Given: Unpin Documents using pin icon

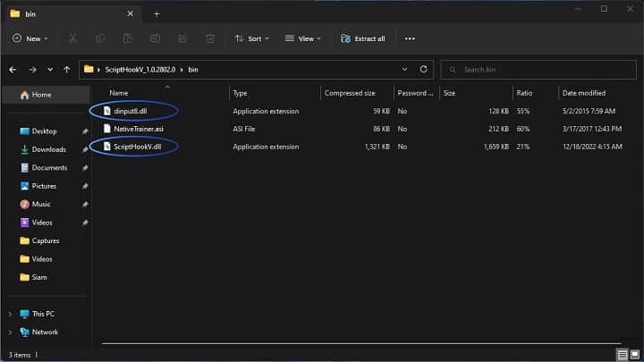Looking at the screenshot, I should coord(85,168).
